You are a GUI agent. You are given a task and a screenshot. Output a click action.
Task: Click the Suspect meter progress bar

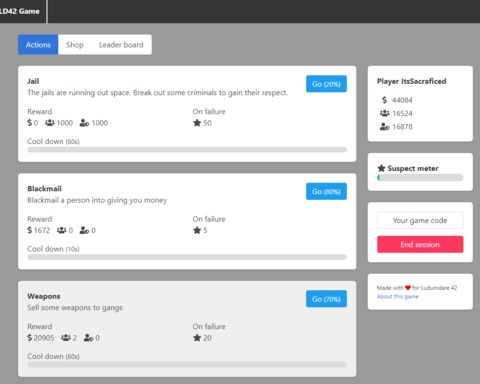(420, 178)
